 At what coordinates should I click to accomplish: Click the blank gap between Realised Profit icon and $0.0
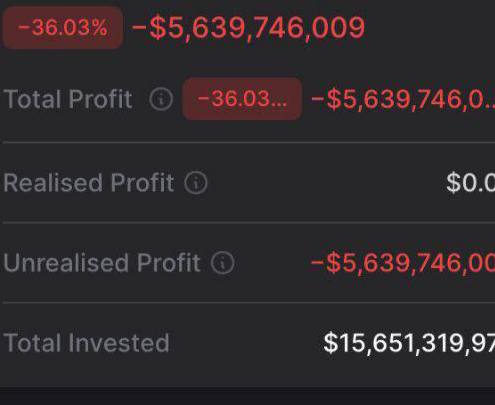coord(327,183)
